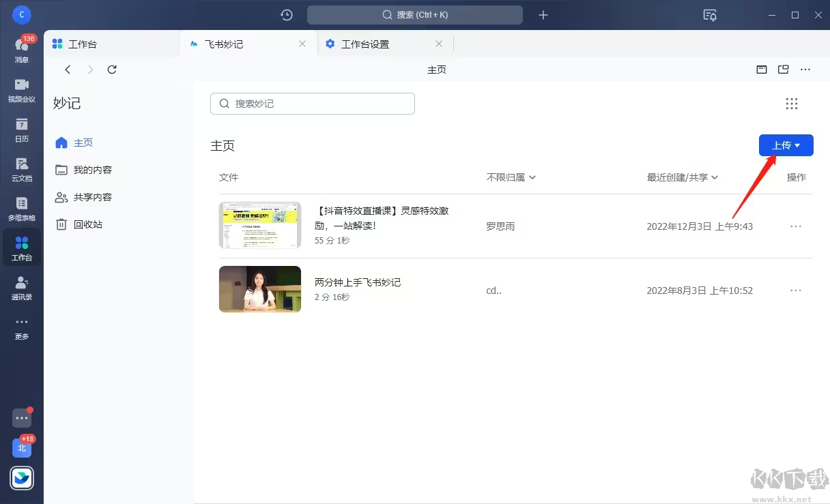Open more actions for 两分钟上手飞书妙记 row

pyautogui.click(x=796, y=291)
